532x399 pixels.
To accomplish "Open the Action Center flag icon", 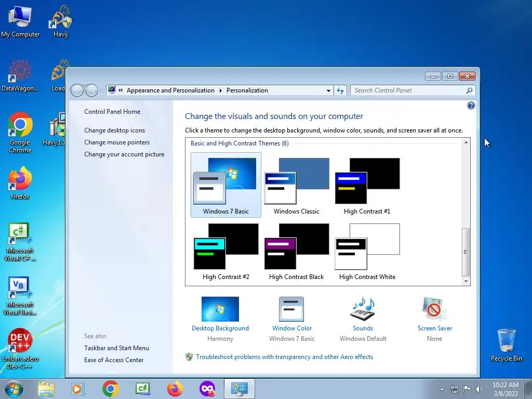I will click(467, 389).
